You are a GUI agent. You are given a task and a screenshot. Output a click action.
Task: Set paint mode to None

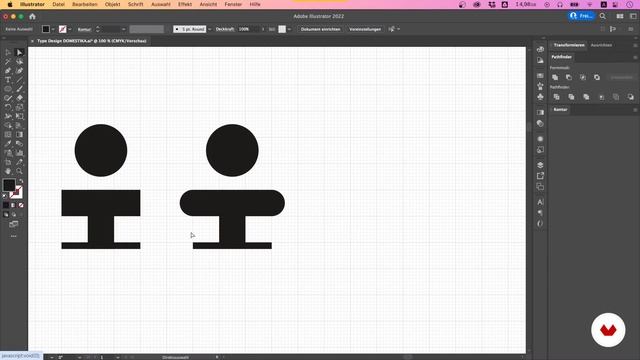[x=21, y=205]
